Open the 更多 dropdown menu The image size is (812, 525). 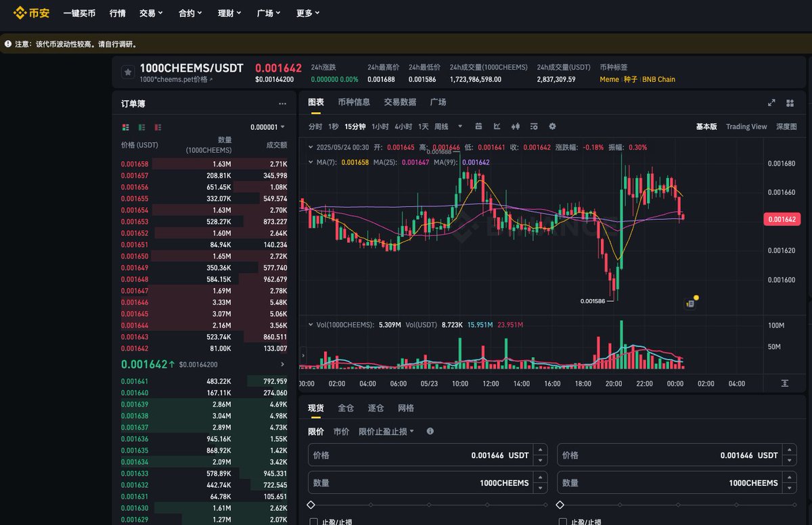308,13
